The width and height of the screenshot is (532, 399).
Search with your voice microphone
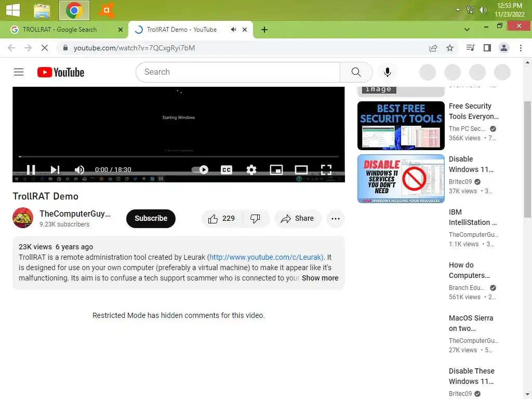tap(387, 72)
